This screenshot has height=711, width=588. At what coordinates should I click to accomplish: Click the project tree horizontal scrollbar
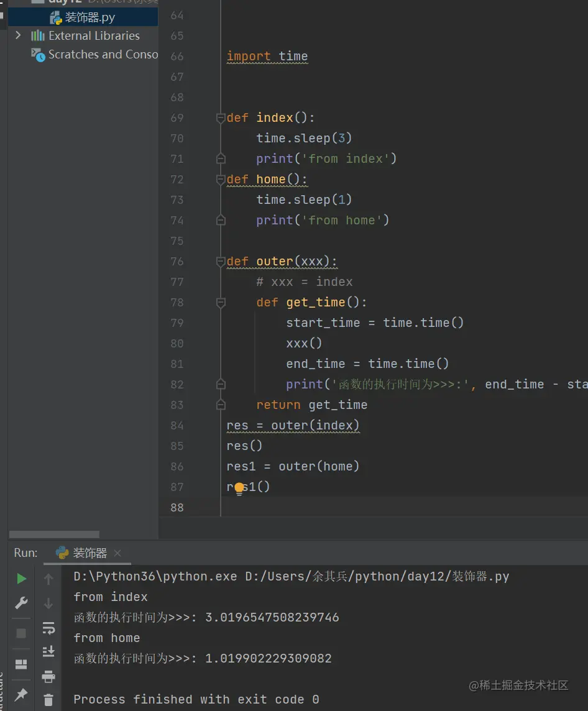point(54,534)
